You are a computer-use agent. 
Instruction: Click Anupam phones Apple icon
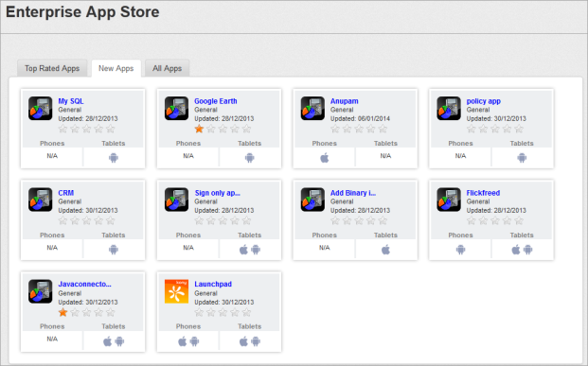click(x=325, y=158)
